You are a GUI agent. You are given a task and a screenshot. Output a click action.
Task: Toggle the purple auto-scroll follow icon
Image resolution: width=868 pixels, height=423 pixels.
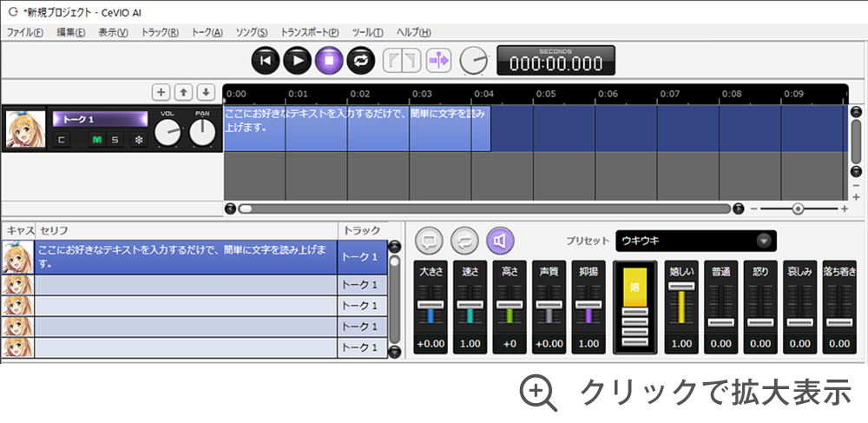pyautogui.click(x=438, y=60)
